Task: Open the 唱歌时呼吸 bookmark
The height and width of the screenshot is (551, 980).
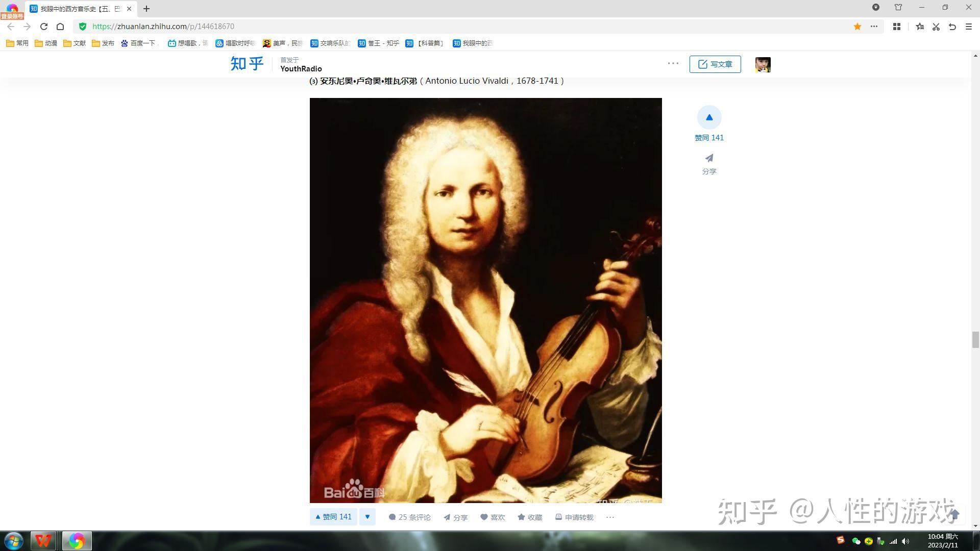Action: 235,43
